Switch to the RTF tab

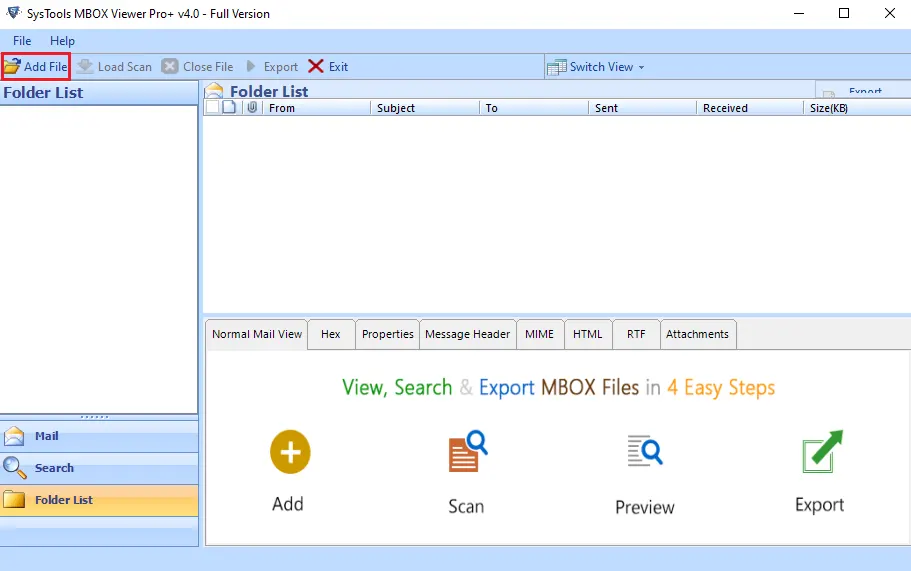point(636,334)
